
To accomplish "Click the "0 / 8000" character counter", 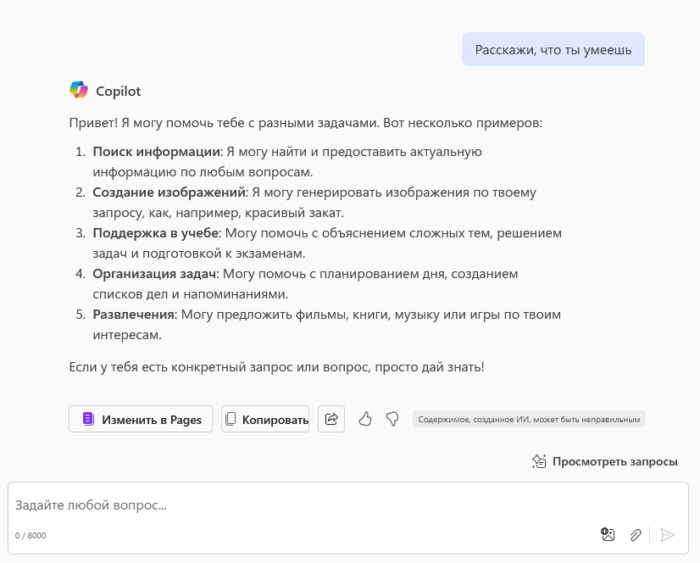I will point(30,535).
